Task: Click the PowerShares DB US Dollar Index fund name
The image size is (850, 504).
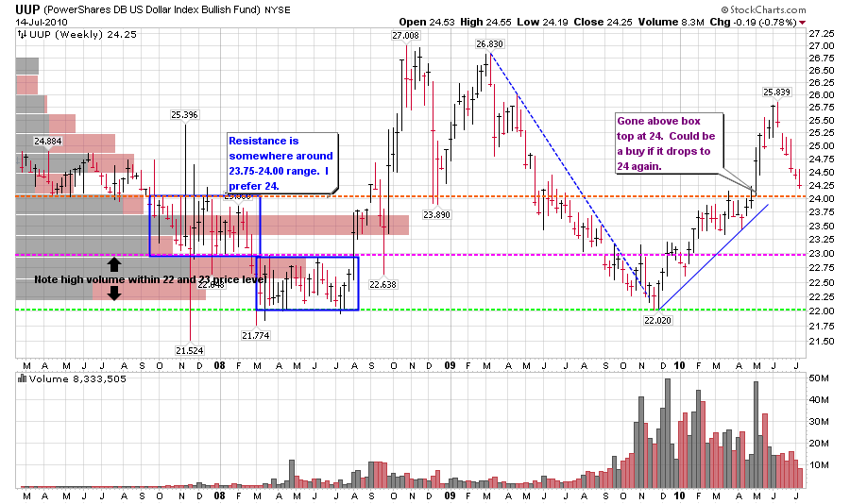Action: tap(151, 9)
